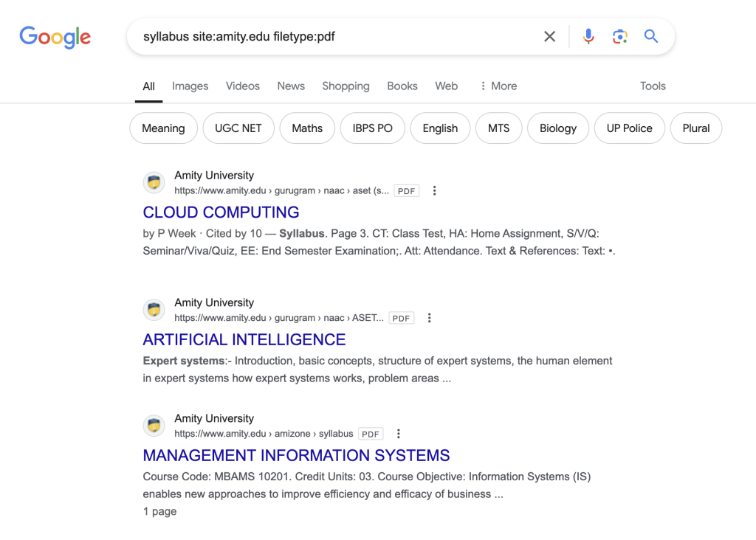Open the More options for Management Information Systems result
Image resolution: width=756 pixels, height=540 pixels.
point(398,434)
